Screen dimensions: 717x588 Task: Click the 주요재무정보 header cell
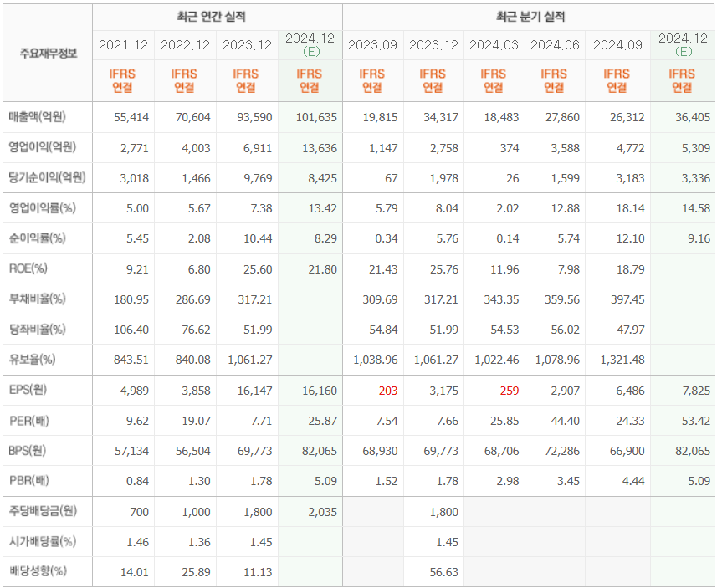point(48,53)
